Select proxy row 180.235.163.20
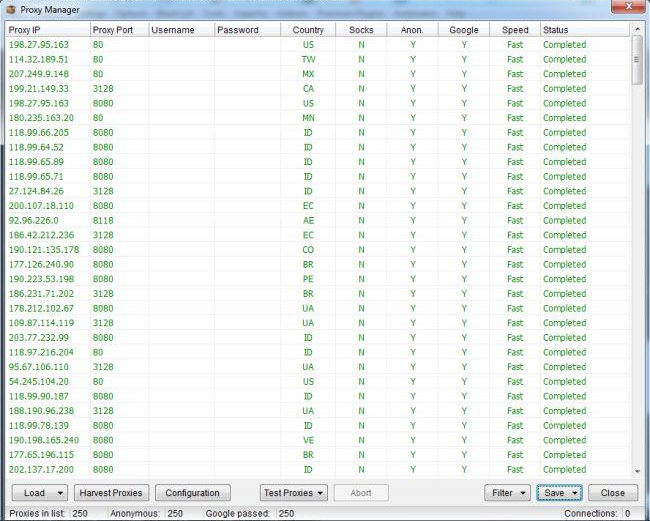This screenshot has height=521, width=650. [x=318, y=118]
